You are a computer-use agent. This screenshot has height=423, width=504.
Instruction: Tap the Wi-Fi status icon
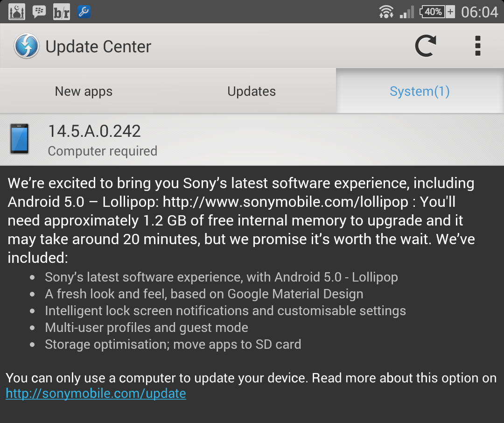[x=386, y=12]
